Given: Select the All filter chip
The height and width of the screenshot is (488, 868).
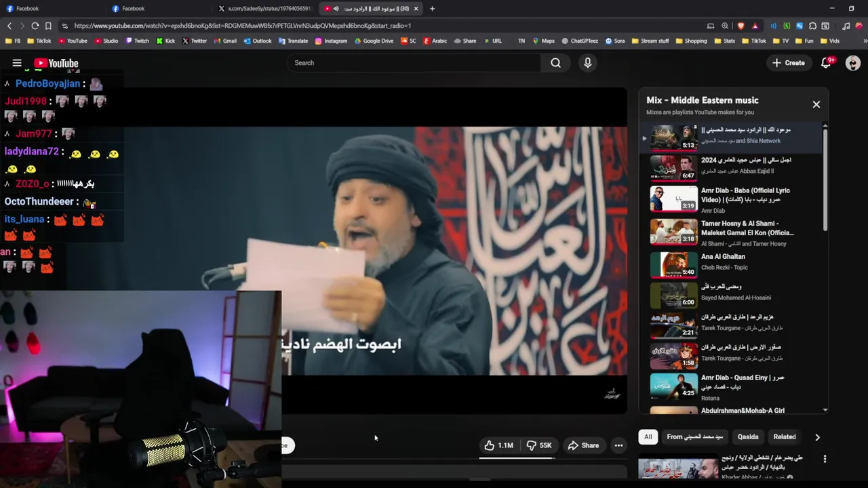Looking at the screenshot, I should (648, 437).
